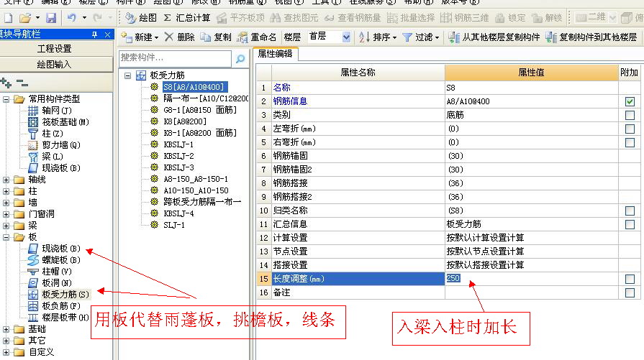The width and height of the screenshot is (644, 360).
Task: Toggle 附加 checkbox for 归类名称 row
Action: click(x=630, y=211)
